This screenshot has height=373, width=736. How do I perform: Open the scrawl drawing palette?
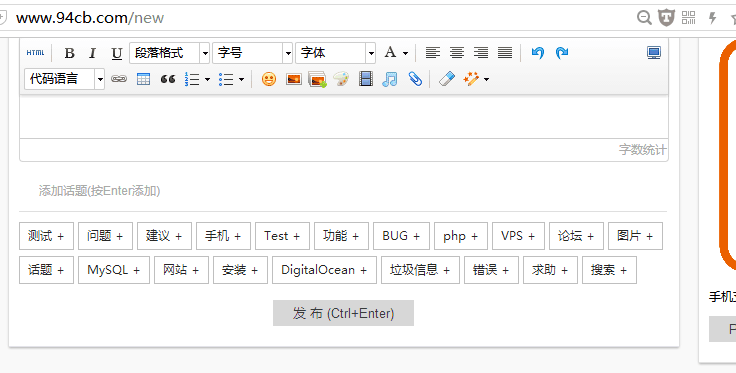click(341, 79)
